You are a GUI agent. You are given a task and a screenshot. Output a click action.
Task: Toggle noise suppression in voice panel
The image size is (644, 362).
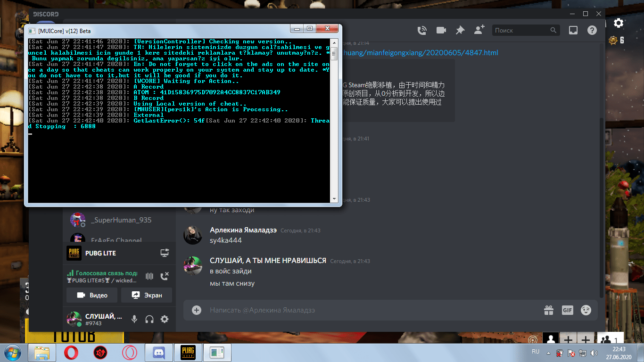point(149,277)
